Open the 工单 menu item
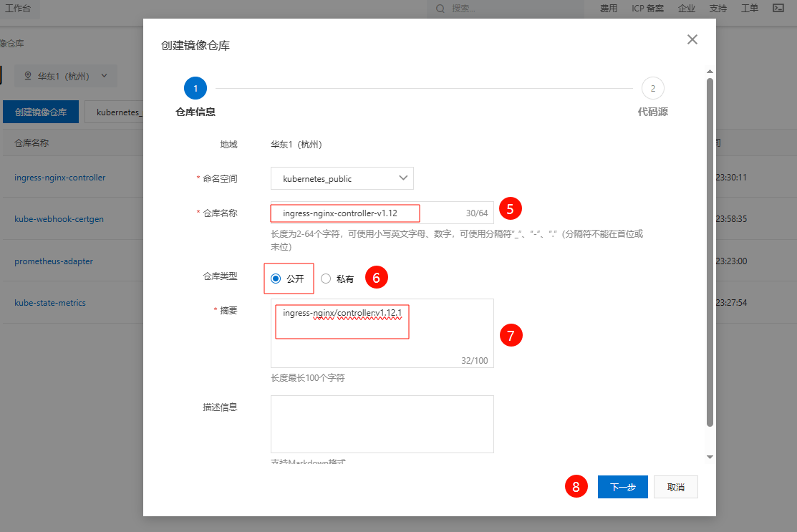 click(749, 9)
